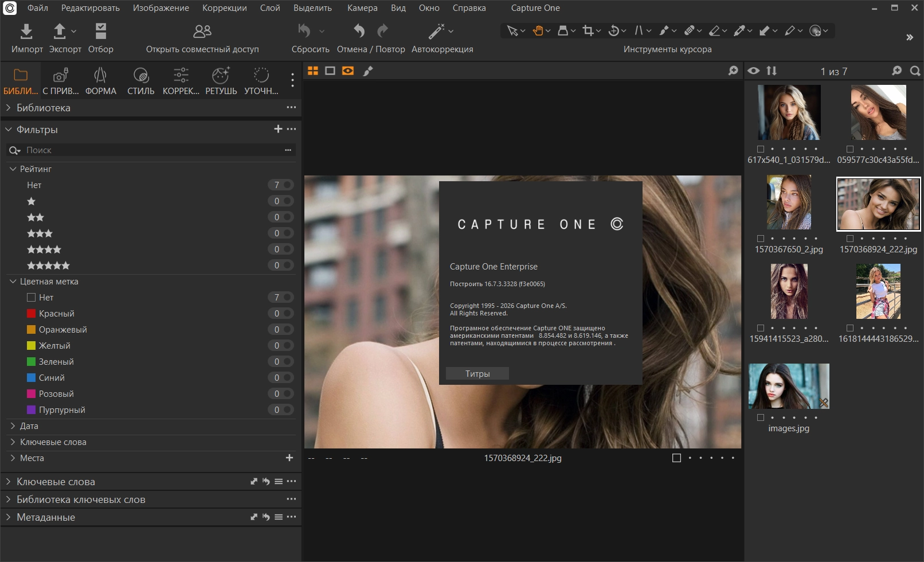The height and width of the screenshot is (562, 924).
Task: Switch to the СТИЛЬ tool tab
Action: pyautogui.click(x=140, y=81)
